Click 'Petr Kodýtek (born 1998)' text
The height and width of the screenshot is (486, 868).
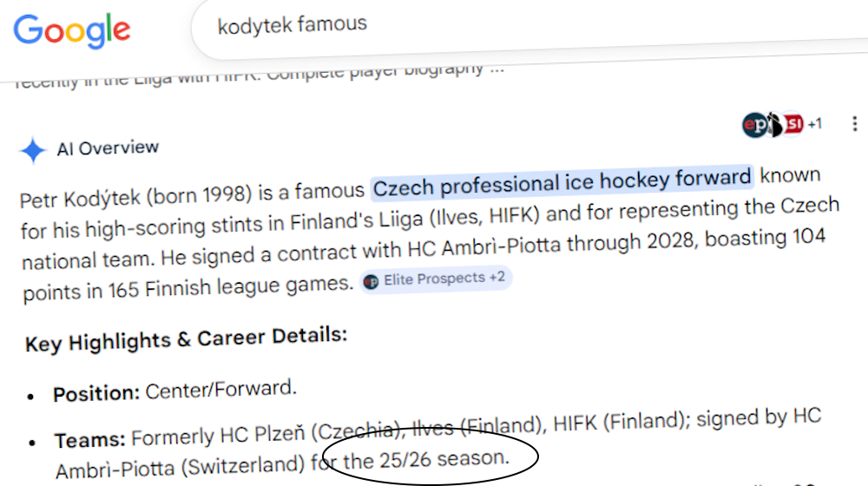(x=122, y=197)
